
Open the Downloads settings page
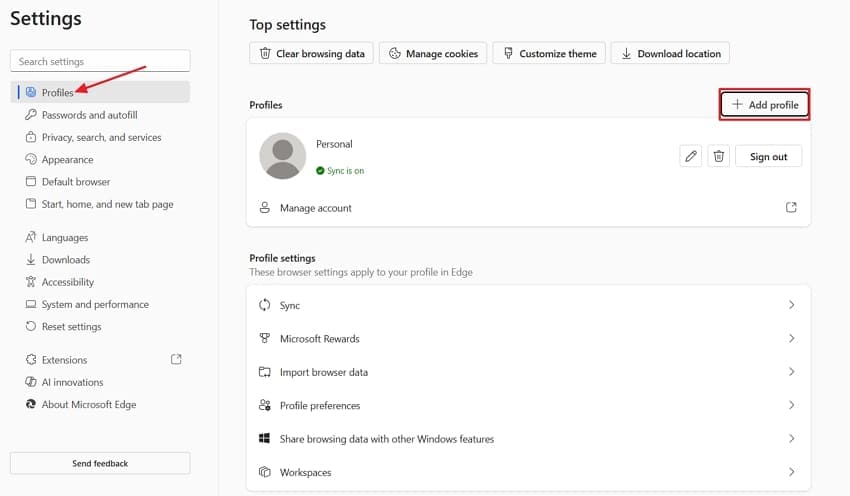(100, 260)
